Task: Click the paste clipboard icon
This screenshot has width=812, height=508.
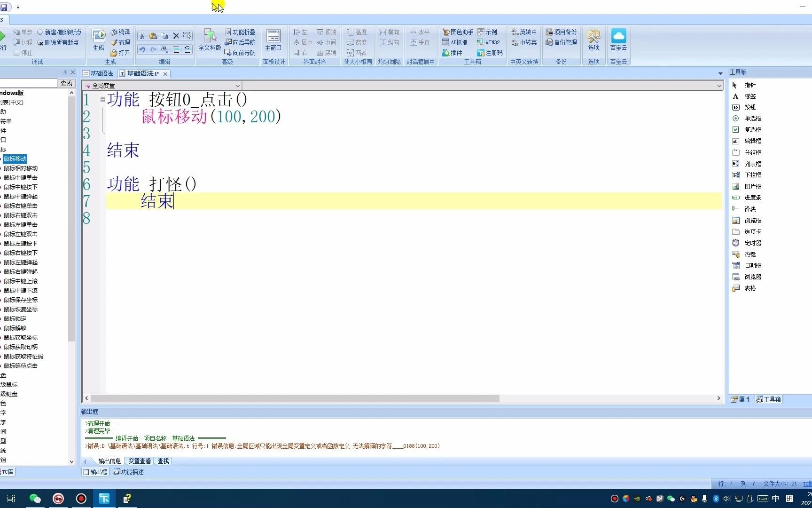Action: tap(153, 36)
